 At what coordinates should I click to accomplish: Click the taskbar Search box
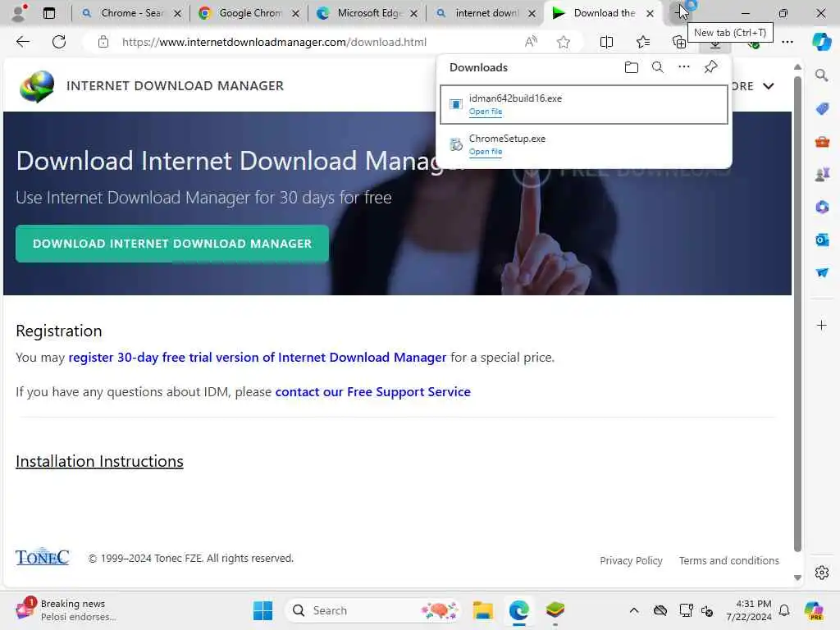click(x=373, y=610)
